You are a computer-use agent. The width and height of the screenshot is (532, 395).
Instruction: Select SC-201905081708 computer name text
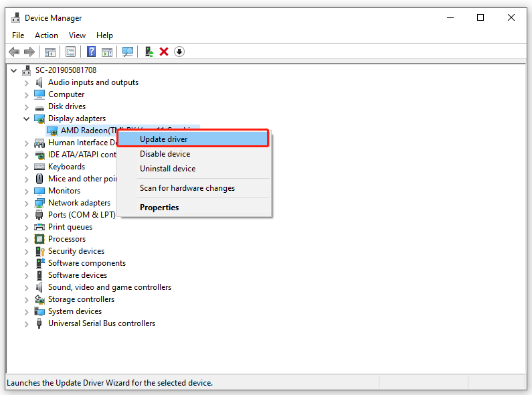coord(66,70)
